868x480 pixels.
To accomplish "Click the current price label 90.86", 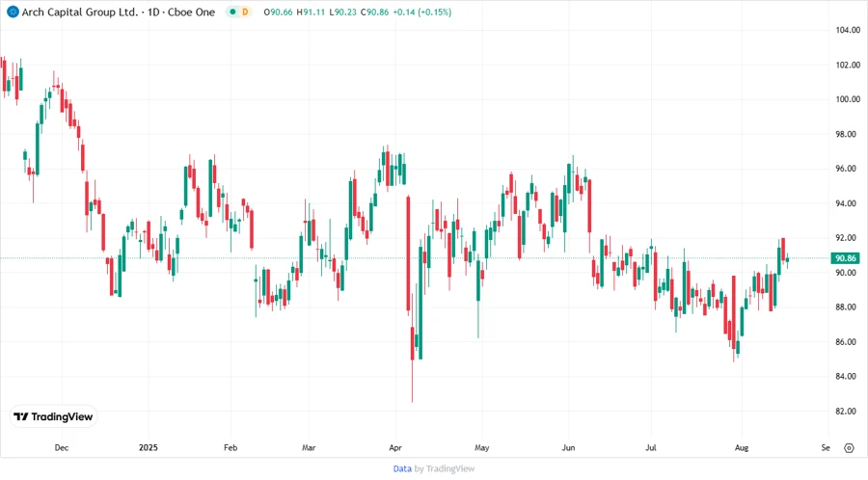I will [846, 258].
